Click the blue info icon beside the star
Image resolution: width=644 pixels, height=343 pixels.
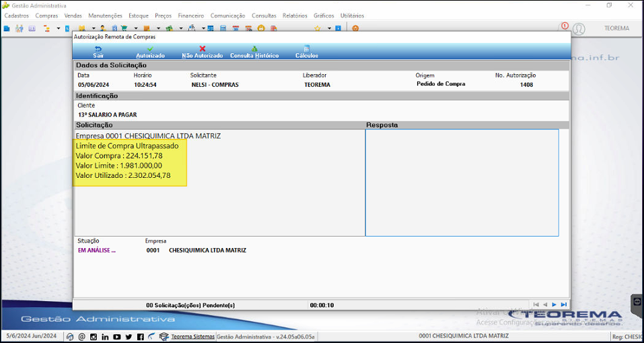click(x=338, y=28)
